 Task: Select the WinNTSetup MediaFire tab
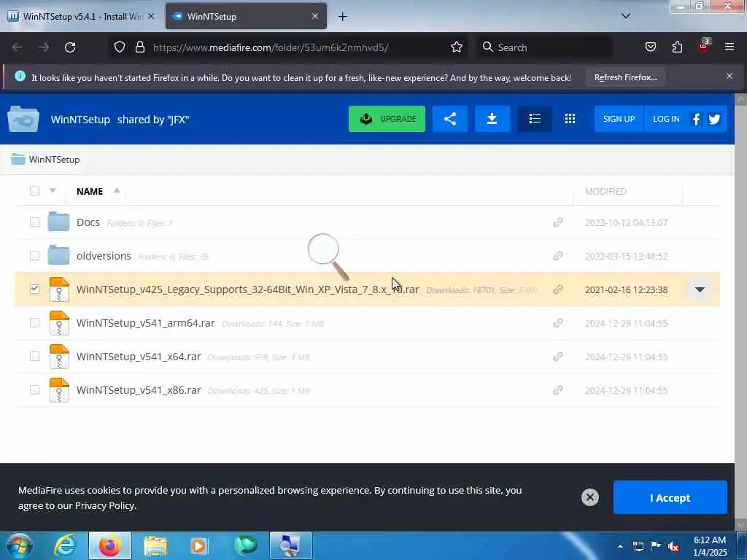246,16
